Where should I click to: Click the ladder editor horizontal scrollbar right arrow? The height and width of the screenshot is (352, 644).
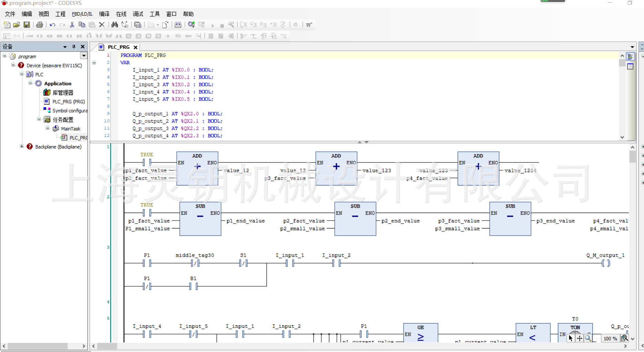click(x=625, y=346)
